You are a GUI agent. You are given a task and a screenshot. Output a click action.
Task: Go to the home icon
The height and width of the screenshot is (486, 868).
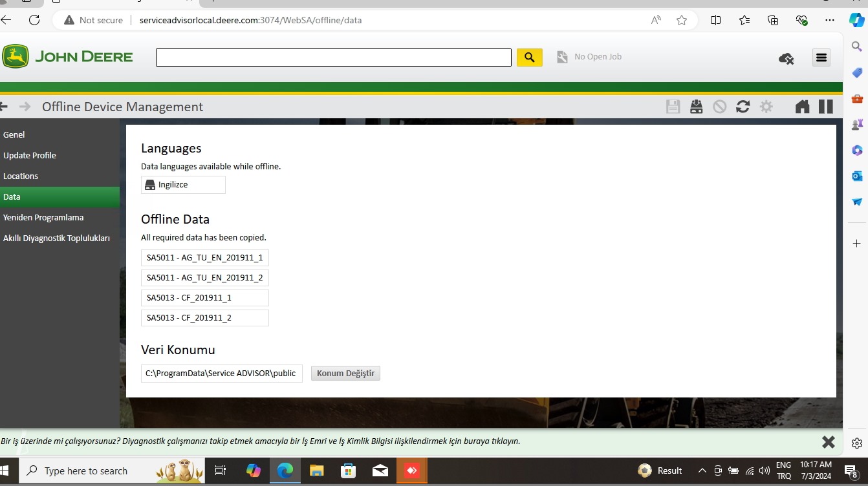coord(802,107)
